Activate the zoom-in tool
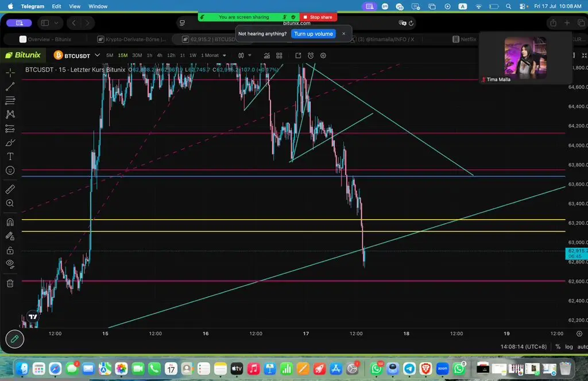This screenshot has height=381, width=588. click(10, 203)
